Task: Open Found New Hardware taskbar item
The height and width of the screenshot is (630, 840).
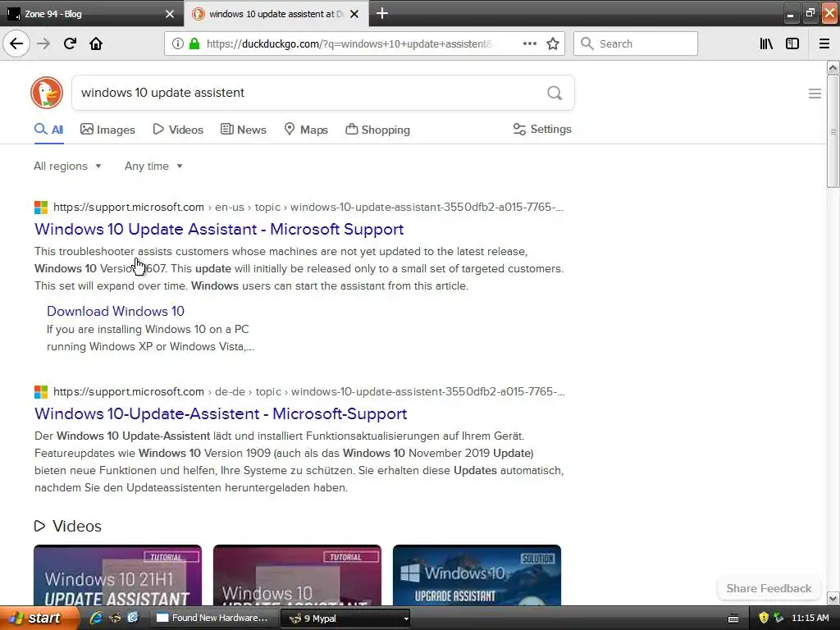Action: click(x=212, y=619)
